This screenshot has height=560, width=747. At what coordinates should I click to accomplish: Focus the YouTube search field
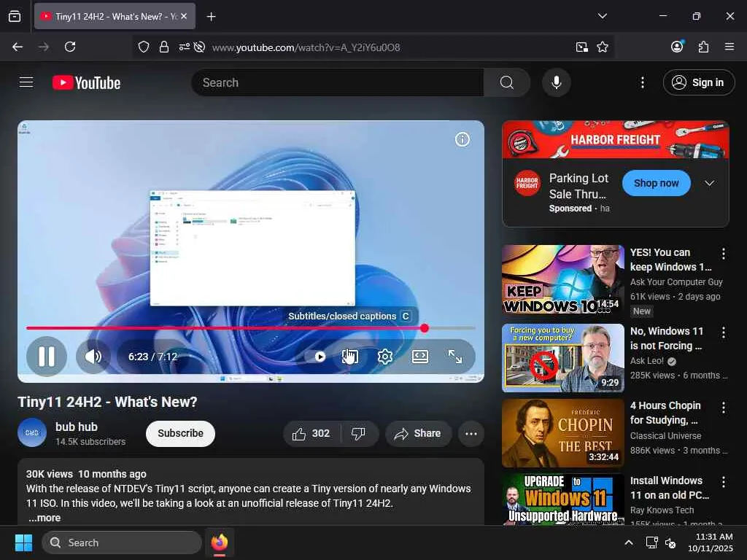337,82
